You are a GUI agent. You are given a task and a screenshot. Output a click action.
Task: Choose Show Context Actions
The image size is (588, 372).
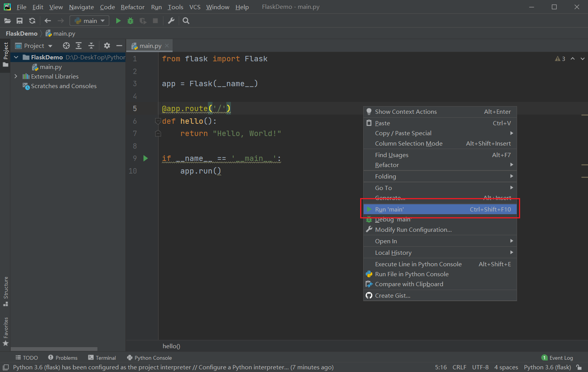coord(440,111)
